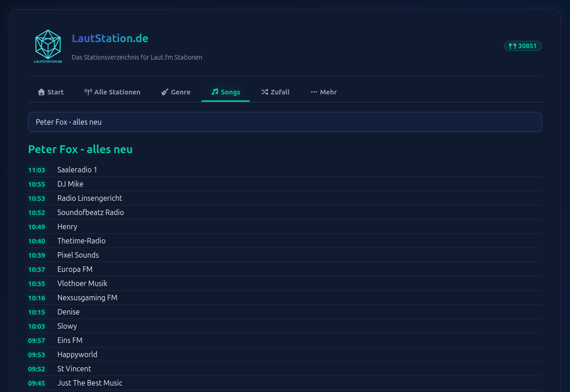The image size is (570, 392).
Task: Click the shuffle icon beside Zufall
Action: 265,92
